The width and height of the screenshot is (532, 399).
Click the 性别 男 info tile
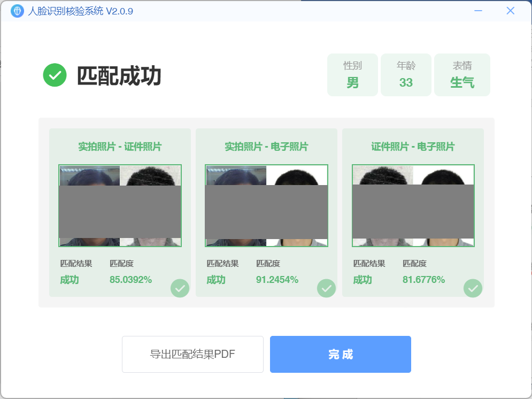[x=352, y=75]
